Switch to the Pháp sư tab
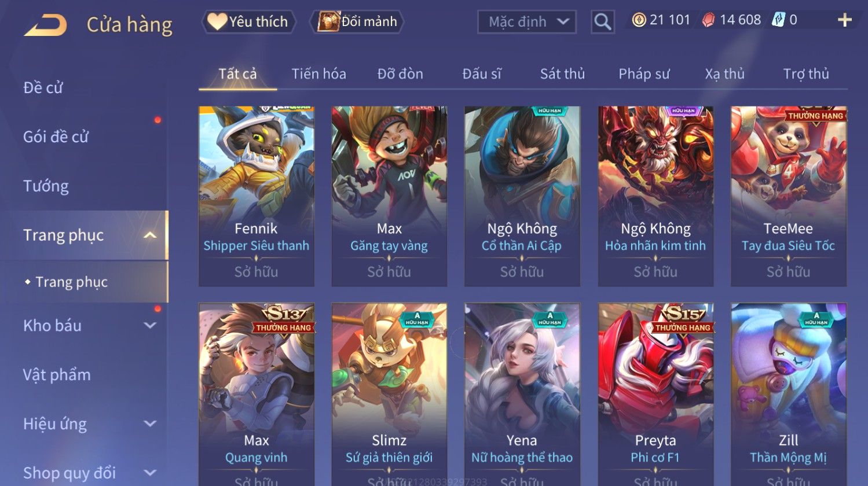868x486 pixels. click(644, 74)
